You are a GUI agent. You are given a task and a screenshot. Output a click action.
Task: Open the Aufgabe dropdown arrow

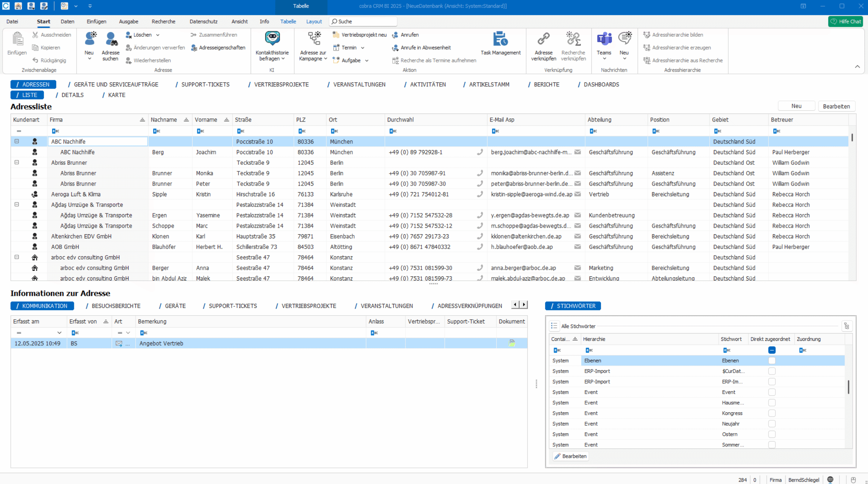pyautogui.click(x=366, y=60)
